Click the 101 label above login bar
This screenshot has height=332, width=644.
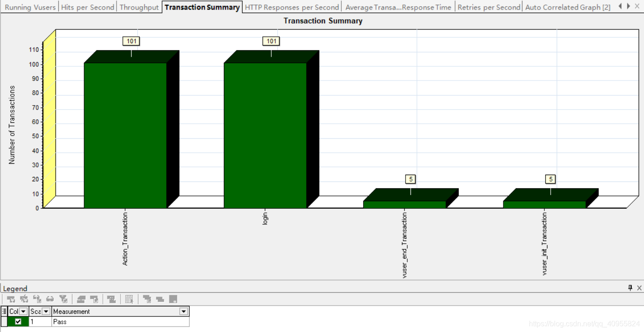click(271, 41)
